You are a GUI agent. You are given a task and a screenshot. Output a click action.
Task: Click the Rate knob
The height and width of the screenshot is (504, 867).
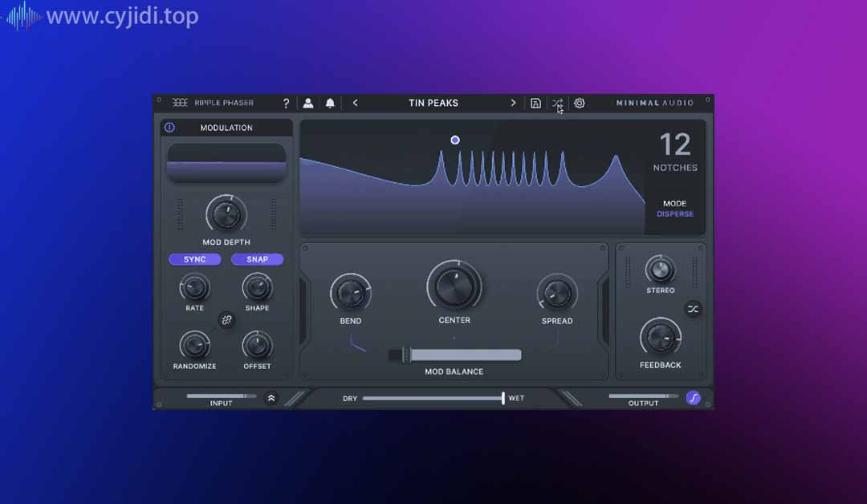click(x=194, y=288)
